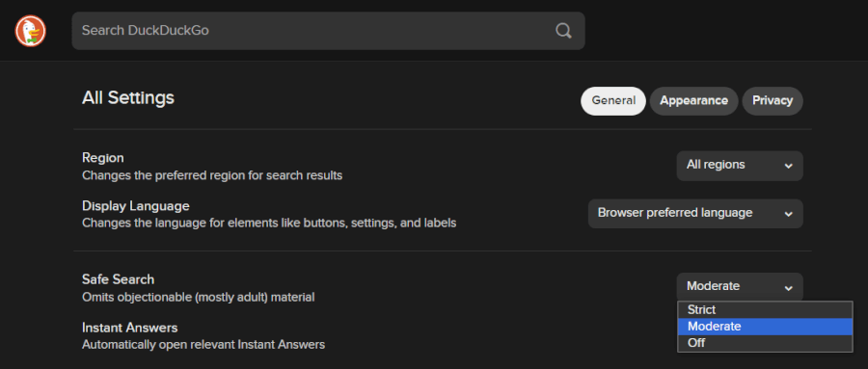
Task: Click the All Settings heading
Action: point(128,98)
